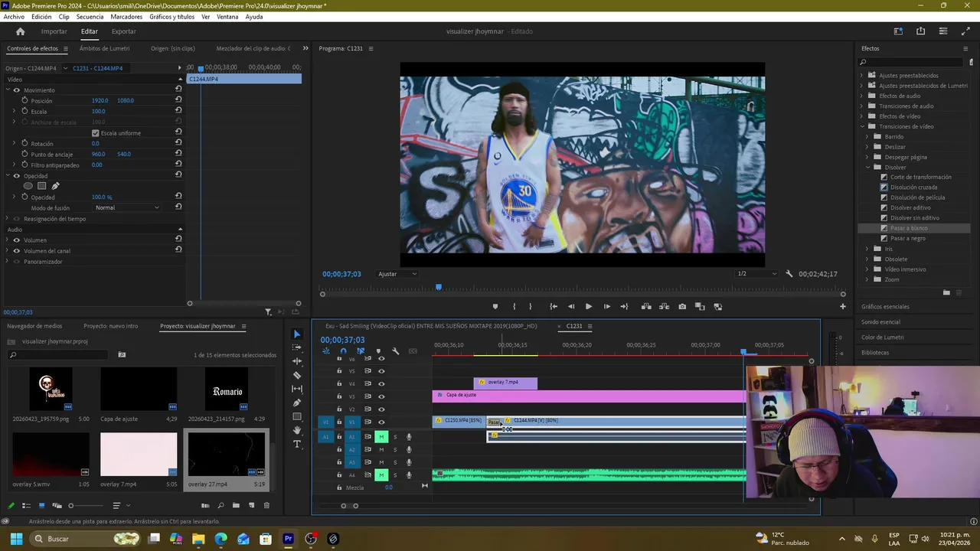This screenshot has width=980, height=551.
Task: Solo audio track A3
Action: (x=395, y=462)
